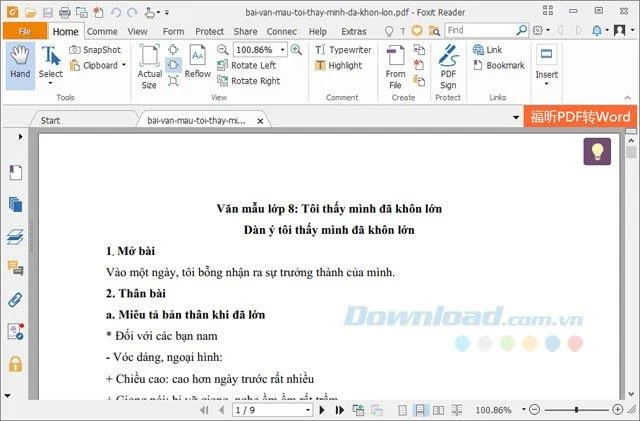The height and width of the screenshot is (421, 640).
Task: Click the Fit Width icon
Action: click(x=173, y=65)
